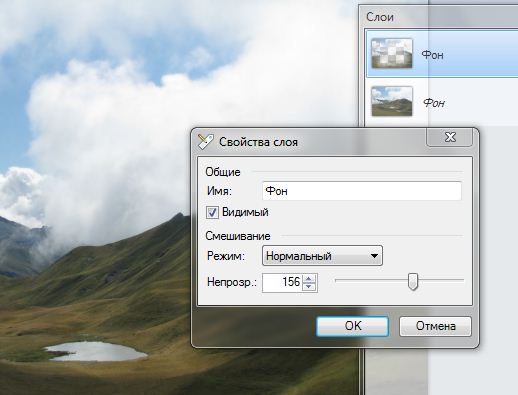Click the Имя text field

click(x=362, y=191)
